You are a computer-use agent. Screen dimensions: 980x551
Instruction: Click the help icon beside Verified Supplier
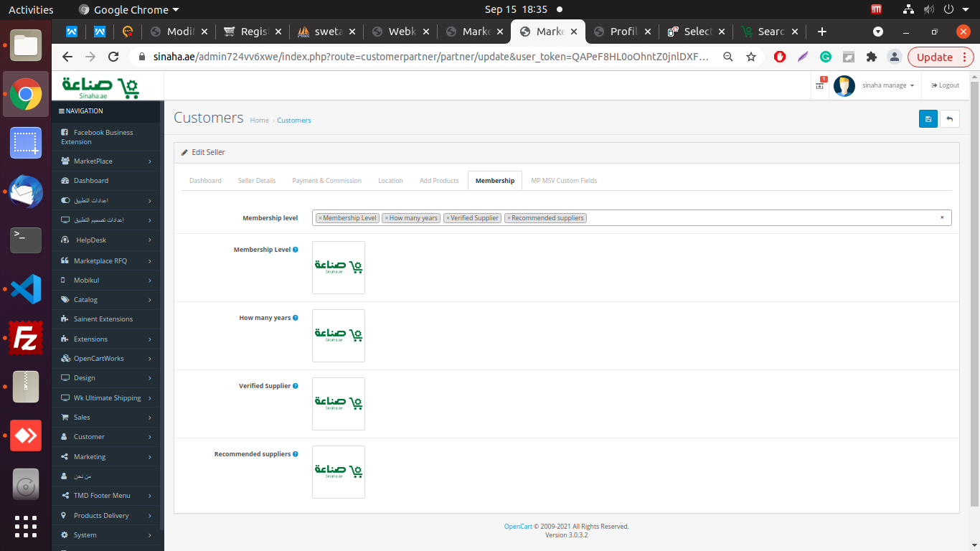pos(296,386)
